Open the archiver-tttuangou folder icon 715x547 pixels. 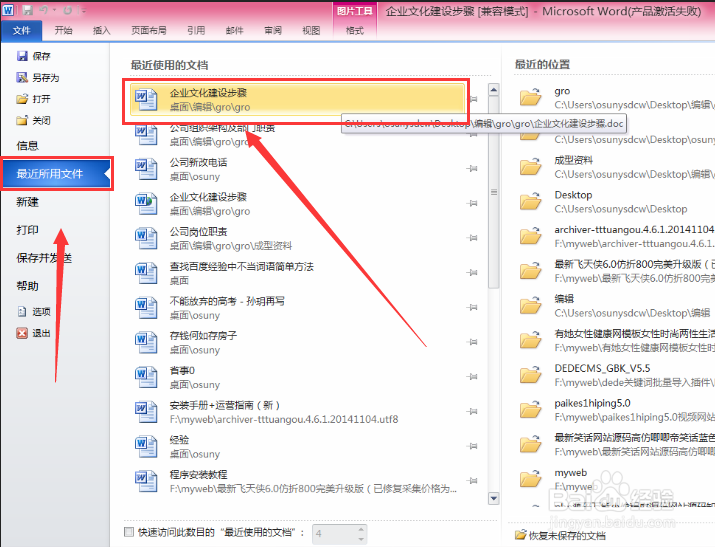point(530,236)
